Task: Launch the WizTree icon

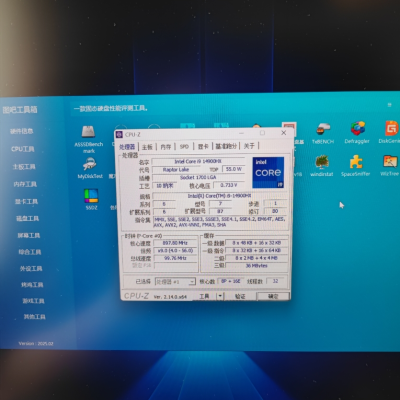Action: (x=390, y=161)
